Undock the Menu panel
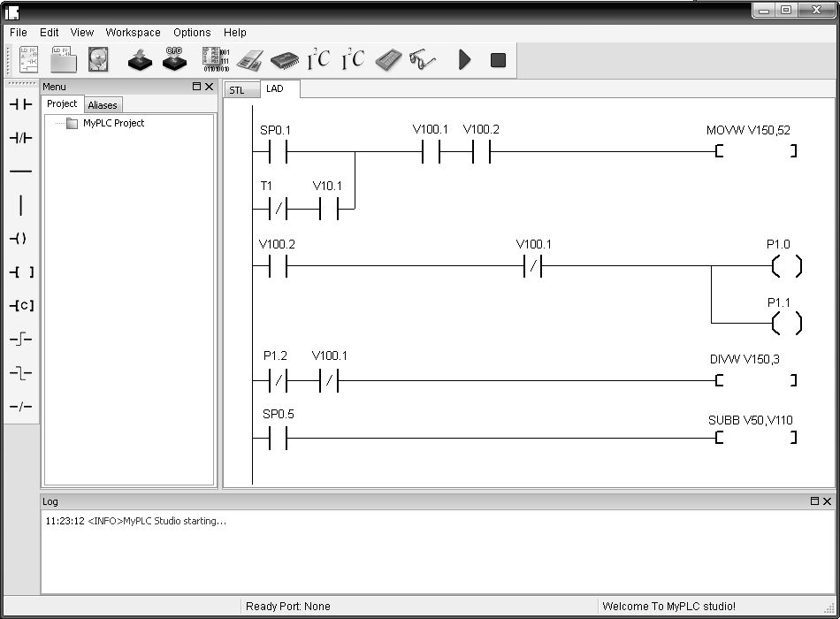Viewport: 840px width, 619px height. pyautogui.click(x=196, y=87)
